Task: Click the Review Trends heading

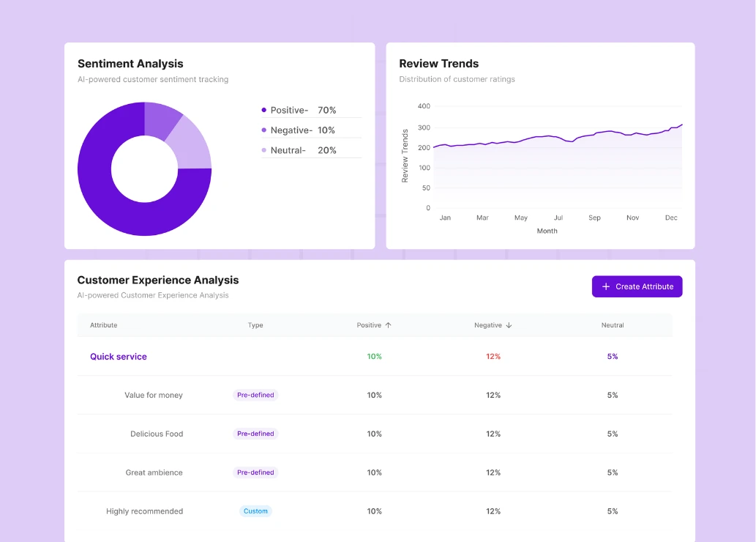Action: 439,63
